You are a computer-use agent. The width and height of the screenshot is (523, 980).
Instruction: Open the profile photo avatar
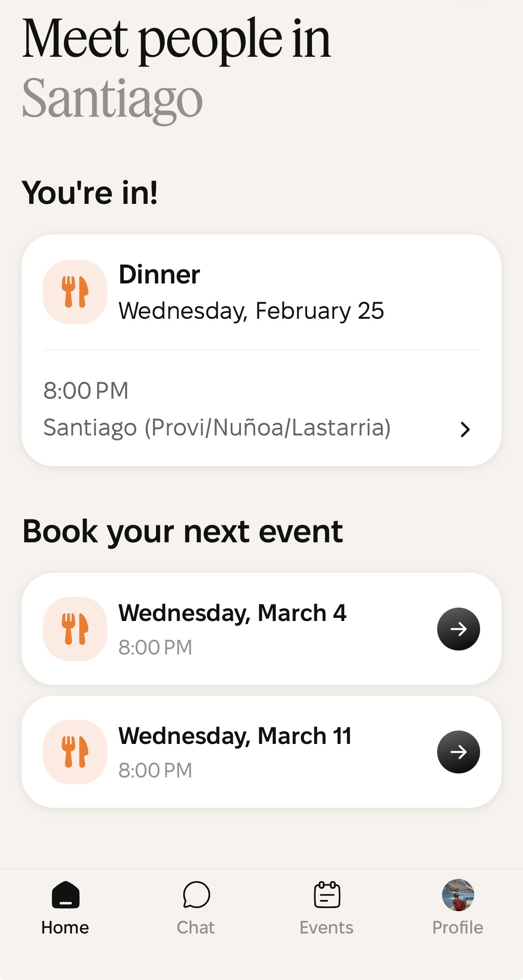458,895
